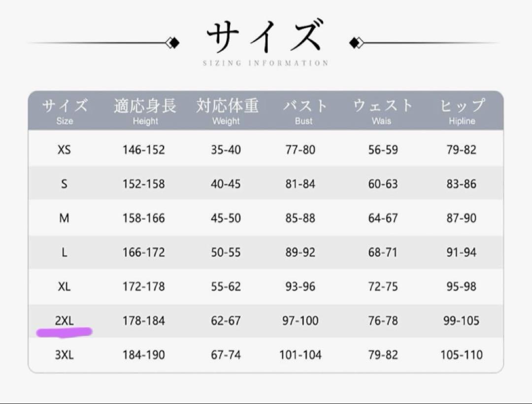Viewport: 532px width, 404px height.
Task: Select the 適応身長 Height column header
Action: 145,111
